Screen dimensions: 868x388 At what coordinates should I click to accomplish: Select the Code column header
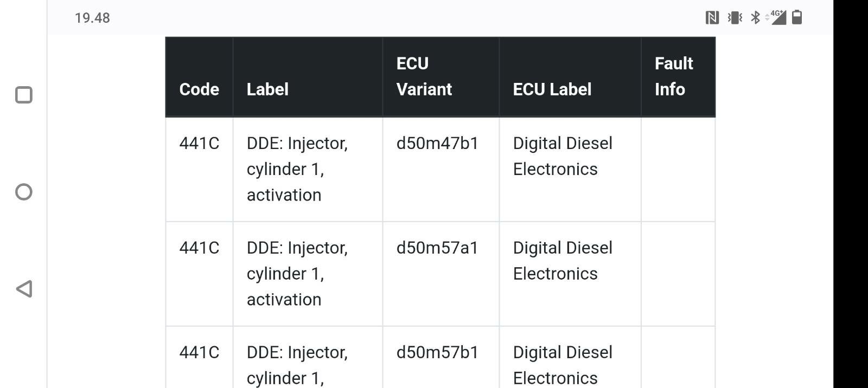(x=199, y=89)
